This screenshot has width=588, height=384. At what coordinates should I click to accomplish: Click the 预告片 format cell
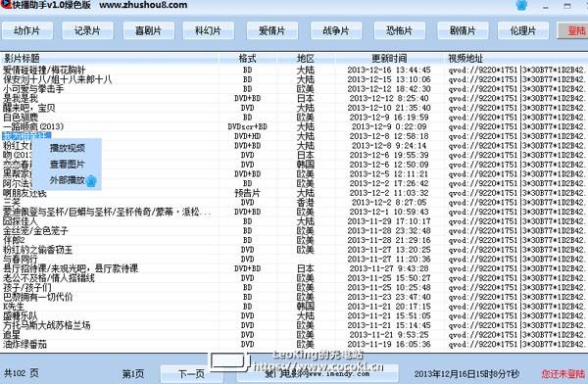point(248,193)
